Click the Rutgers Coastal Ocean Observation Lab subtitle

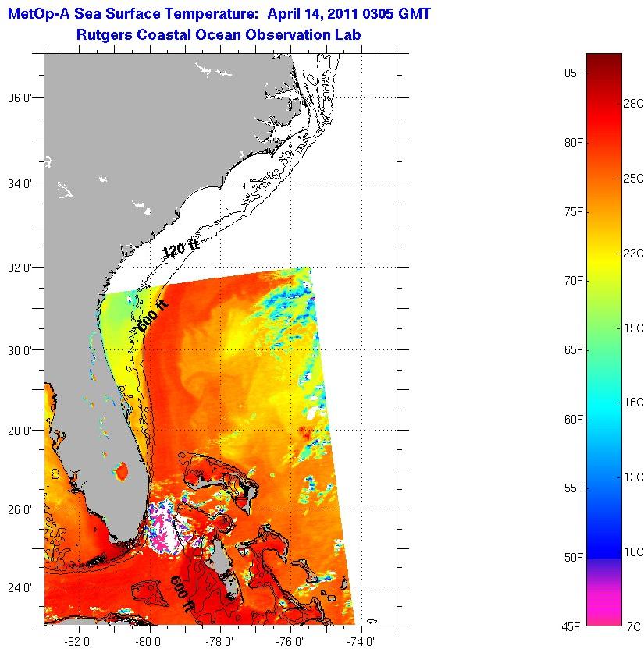pos(219,35)
